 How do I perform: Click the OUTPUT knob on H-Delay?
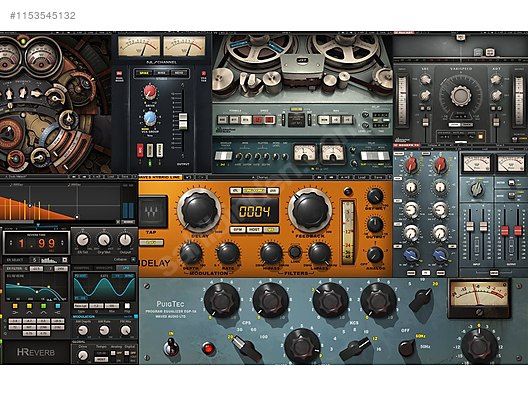(x=375, y=225)
